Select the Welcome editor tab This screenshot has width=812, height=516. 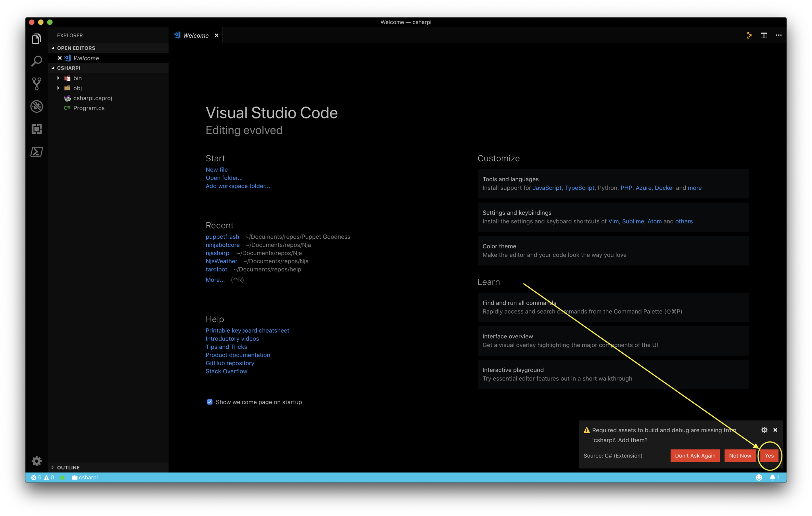pos(196,35)
